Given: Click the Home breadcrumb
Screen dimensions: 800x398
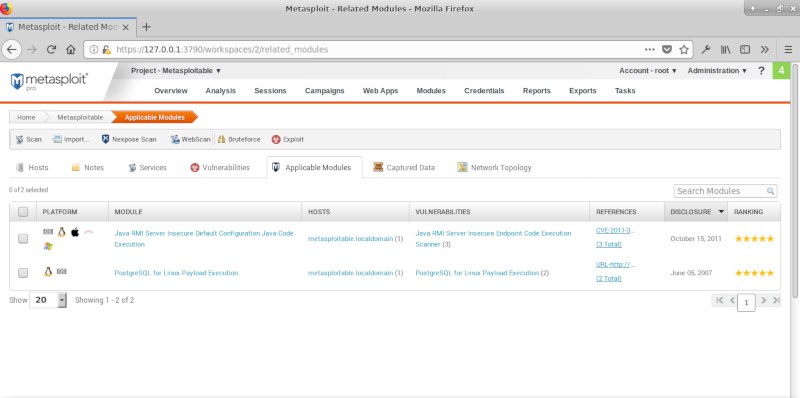Looking at the screenshot, I should click(x=26, y=117).
